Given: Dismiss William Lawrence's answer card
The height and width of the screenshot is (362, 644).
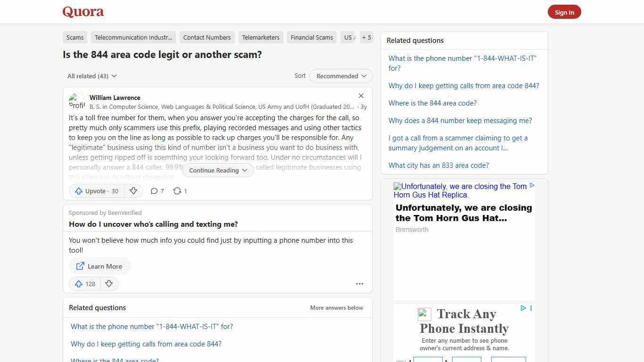Looking at the screenshot, I should 361,96.
